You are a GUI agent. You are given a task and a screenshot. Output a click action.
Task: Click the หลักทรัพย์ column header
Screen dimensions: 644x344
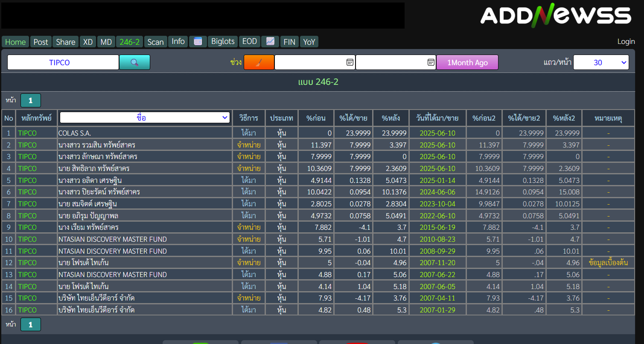(x=37, y=118)
